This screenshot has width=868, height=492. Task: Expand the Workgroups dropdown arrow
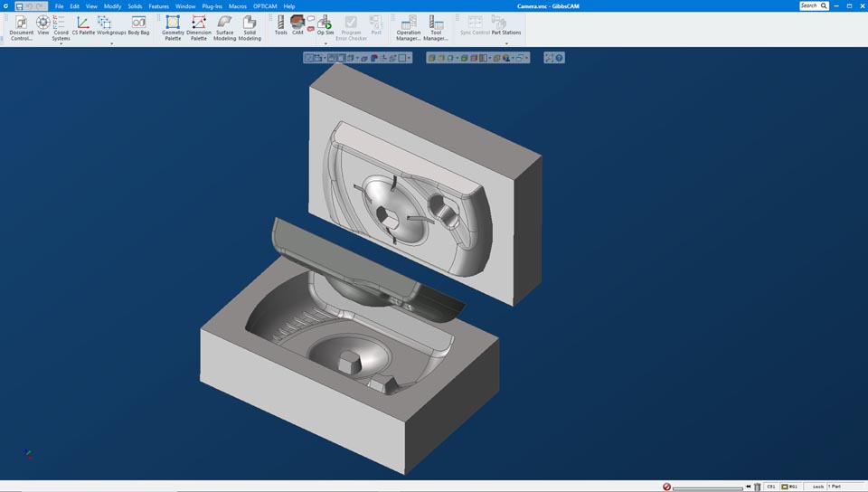coord(111,43)
